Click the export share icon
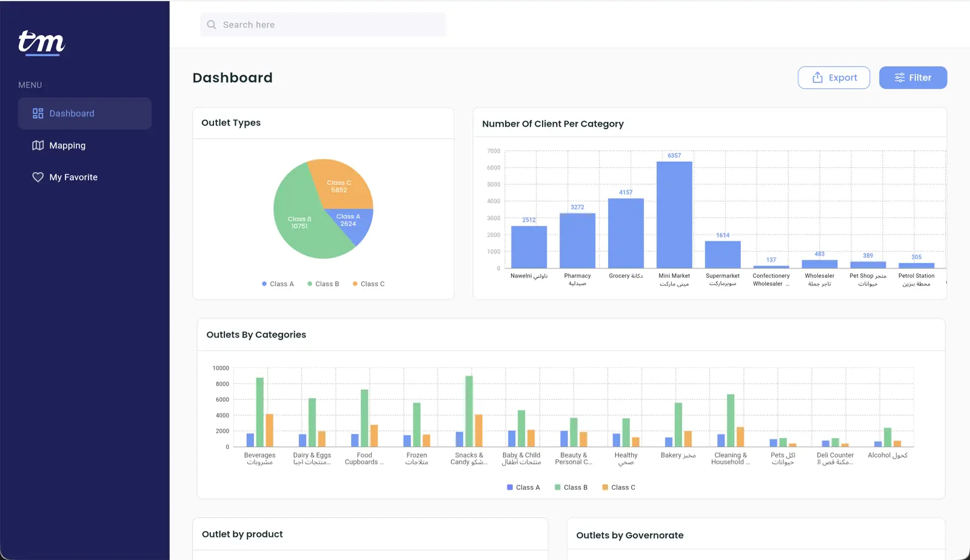The width and height of the screenshot is (970, 560). [817, 78]
